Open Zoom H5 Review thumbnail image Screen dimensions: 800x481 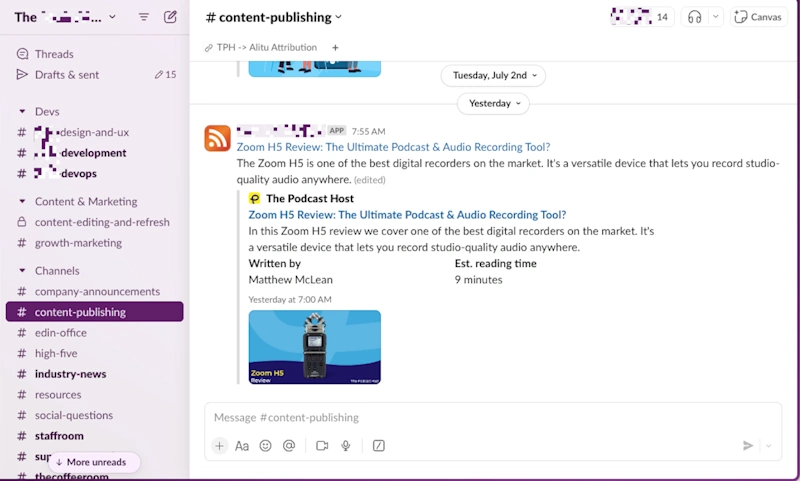point(315,347)
